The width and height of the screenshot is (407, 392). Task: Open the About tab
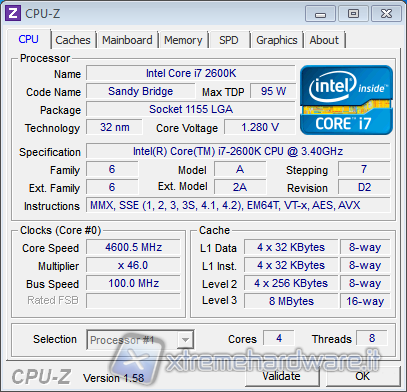(324, 40)
